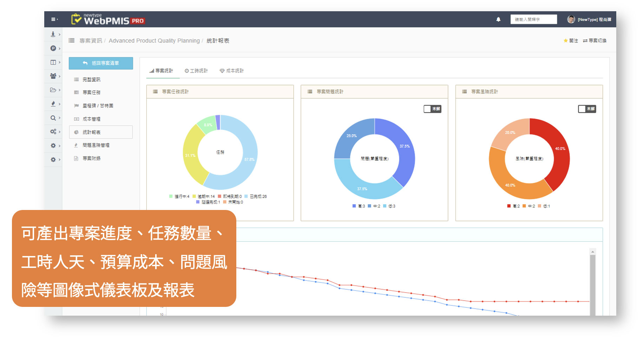Toggle the 逾期中:14 legend item
644x342 pixels.
tap(204, 197)
